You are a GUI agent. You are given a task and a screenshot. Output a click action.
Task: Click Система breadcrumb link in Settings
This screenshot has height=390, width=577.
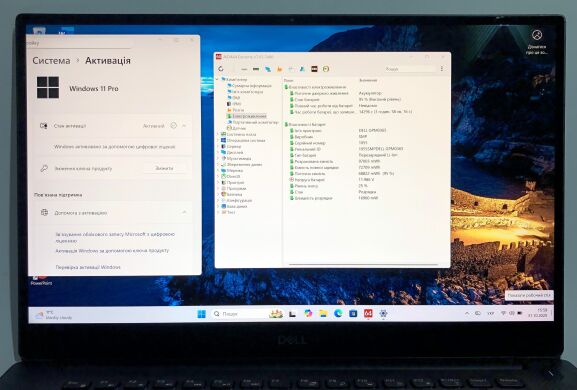(x=51, y=61)
